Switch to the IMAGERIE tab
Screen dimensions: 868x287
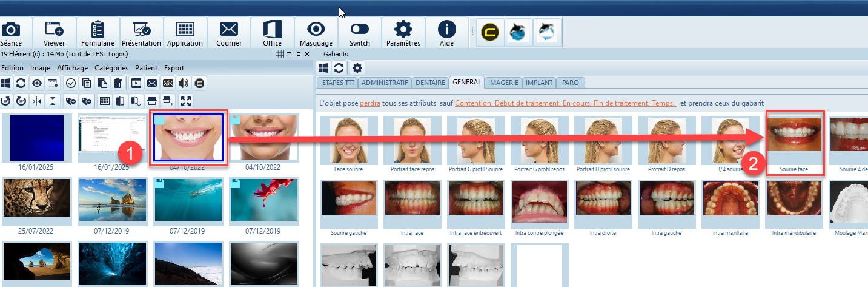(x=503, y=83)
